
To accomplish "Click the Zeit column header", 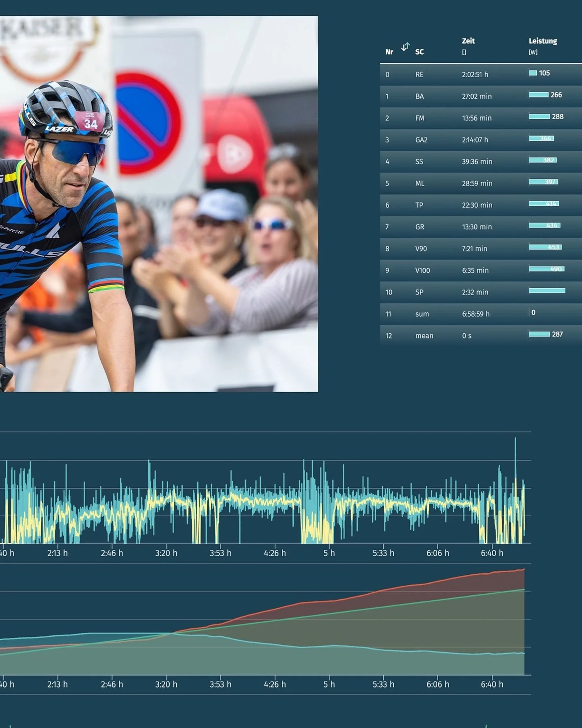I will coord(468,41).
